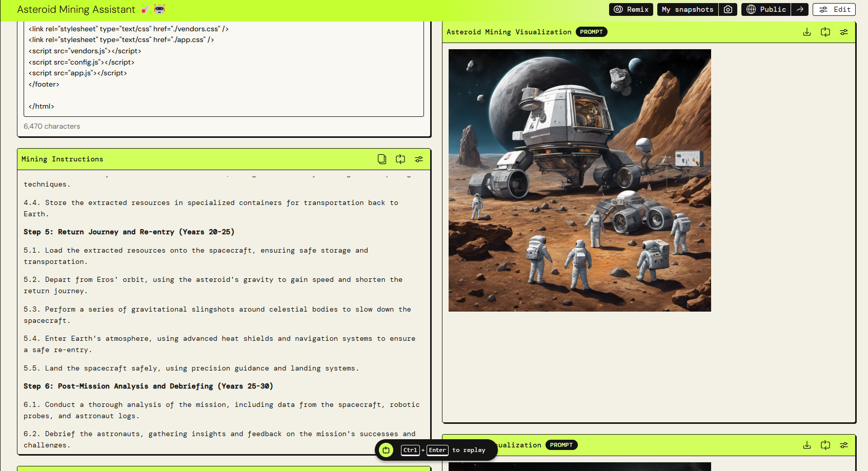868x471 pixels.
Task: Click the 'Step 5: Return Journey and Re-entry' heading
Action: (x=129, y=232)
